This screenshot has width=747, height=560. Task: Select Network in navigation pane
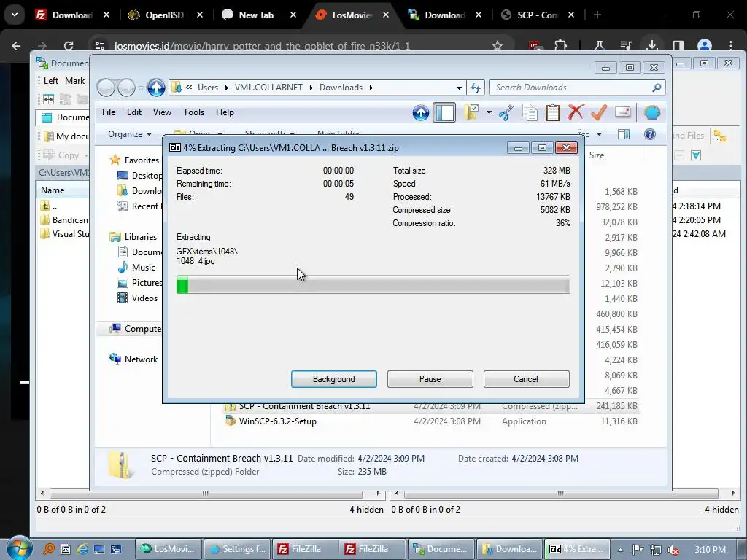tap(134, 359)
